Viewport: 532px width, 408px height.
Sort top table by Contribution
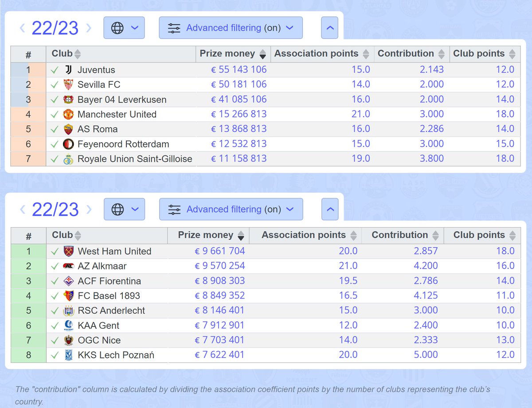[441, 54]
